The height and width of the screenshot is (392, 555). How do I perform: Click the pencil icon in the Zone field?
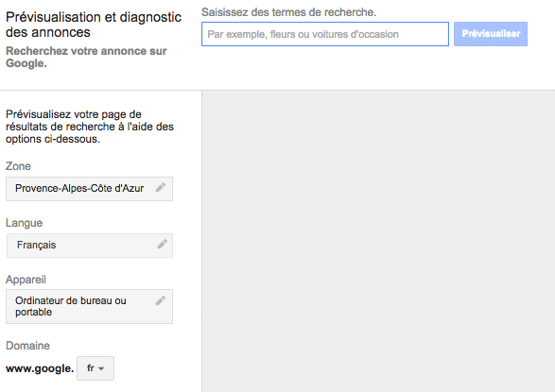tap(161, 187)
